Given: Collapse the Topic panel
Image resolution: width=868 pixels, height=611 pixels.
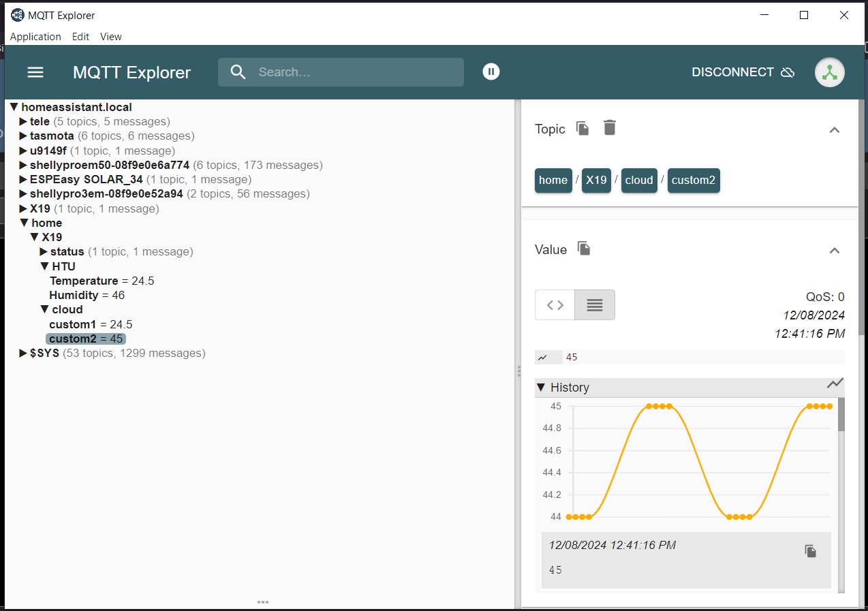Looking at the screenshot, I should tap(834, 129).
